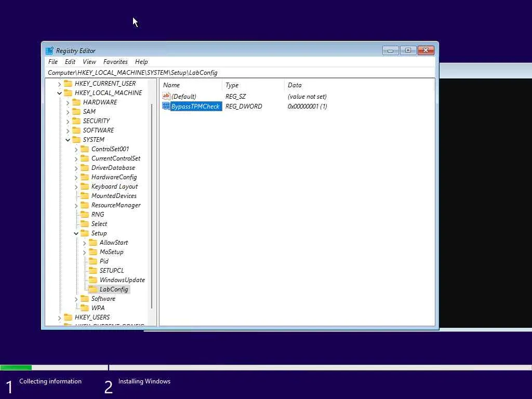
Task: Expand the SOFTWARE key under HKEY_LOCAL_MACHINE
Action: 68,130
